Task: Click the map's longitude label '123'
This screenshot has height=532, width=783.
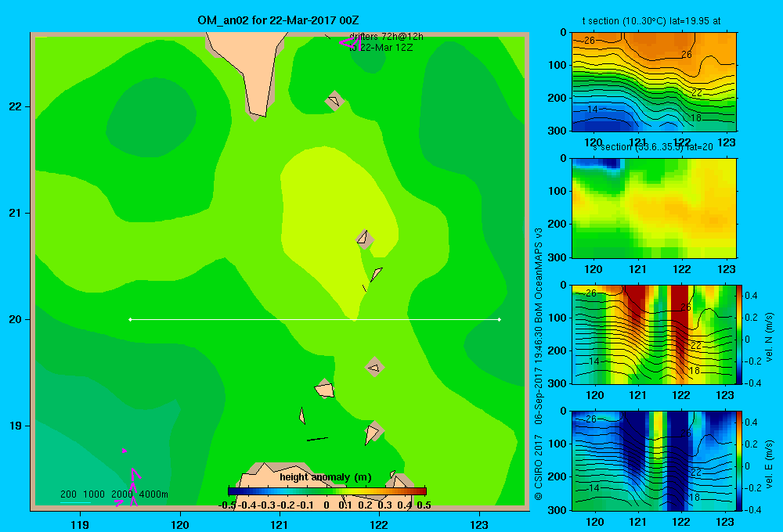Action: click(x=479, y=524)
